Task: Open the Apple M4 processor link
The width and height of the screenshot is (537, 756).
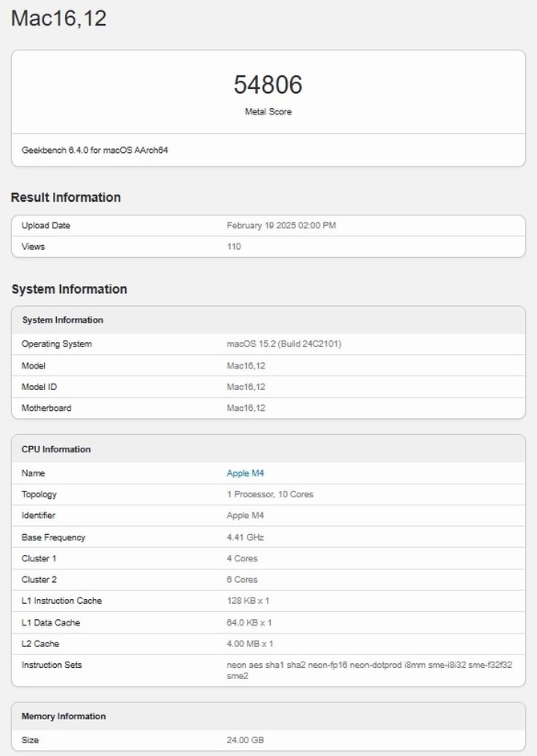Action: 245,473
